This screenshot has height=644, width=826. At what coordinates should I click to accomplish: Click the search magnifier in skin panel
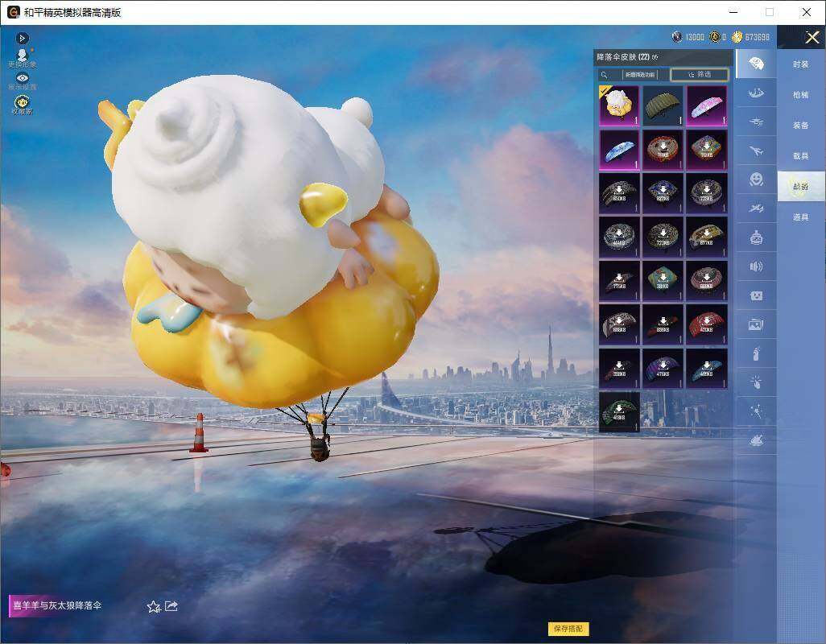[x=605, y=75]
